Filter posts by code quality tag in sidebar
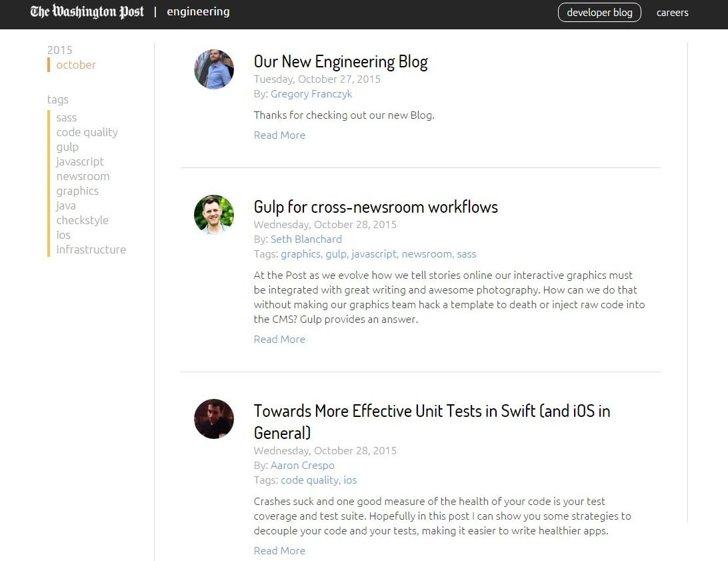This screenshot has height=561, width=728. tap(87, 132)
